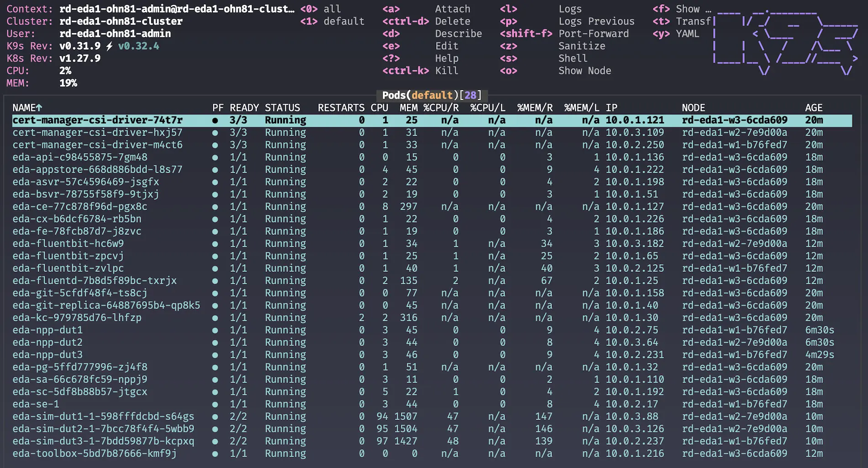Click the Show Node command hint

coord(584,71)
